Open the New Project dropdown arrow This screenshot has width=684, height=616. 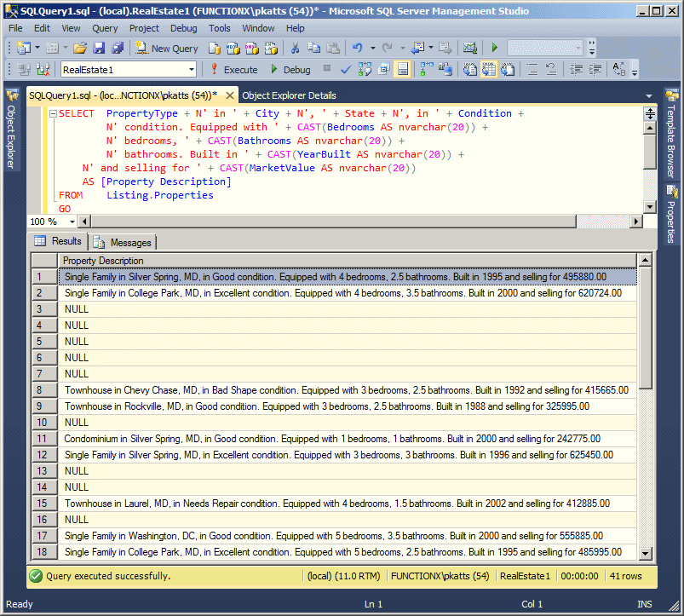click(37, 48)
